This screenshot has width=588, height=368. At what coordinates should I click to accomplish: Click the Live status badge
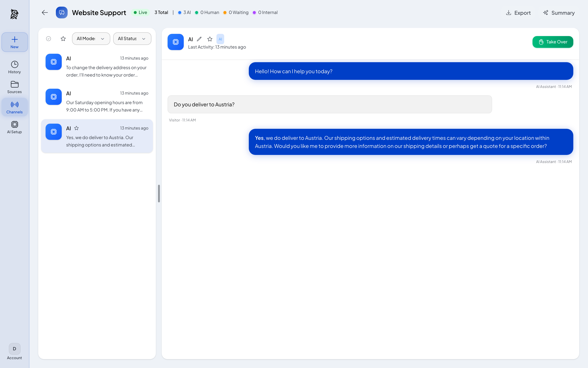[140, 12]
